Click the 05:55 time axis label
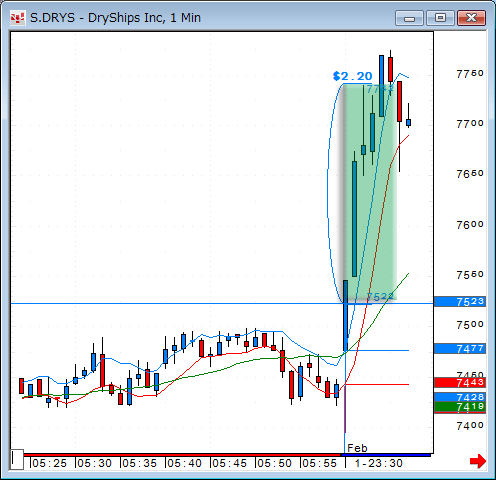 pos(319,463)
